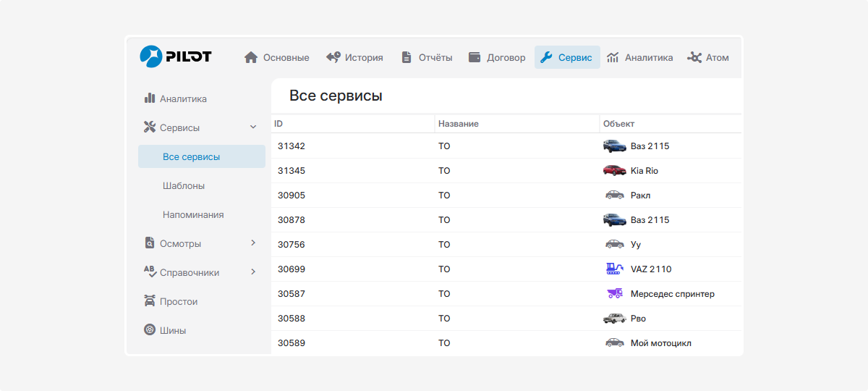The image size is (868, 391).
Task: Click the Шины tire icon in sidebar
Action: click(x=150, y=330)
